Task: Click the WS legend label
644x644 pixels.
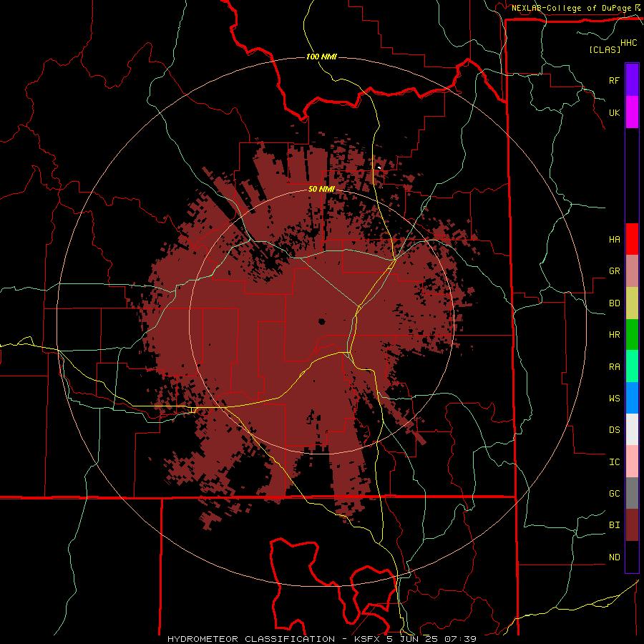Action: click(x=614, y=398)
